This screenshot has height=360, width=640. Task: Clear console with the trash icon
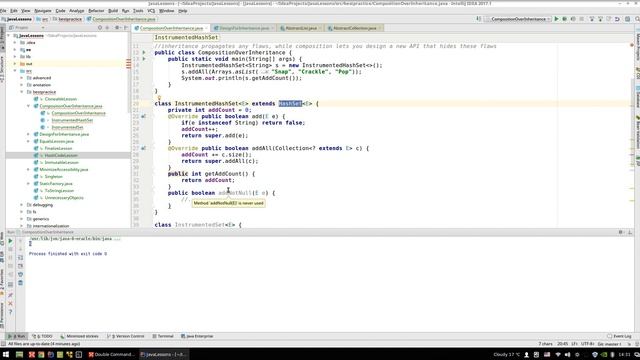pyautogui.click(x=20, y=283)
